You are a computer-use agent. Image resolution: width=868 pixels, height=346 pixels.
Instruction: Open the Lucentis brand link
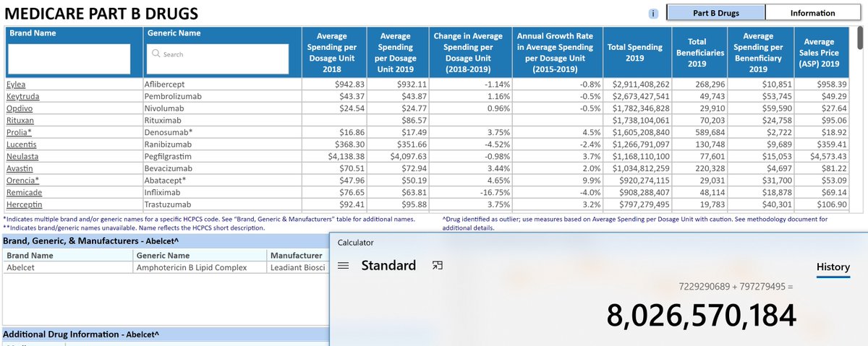pos(20,144)
